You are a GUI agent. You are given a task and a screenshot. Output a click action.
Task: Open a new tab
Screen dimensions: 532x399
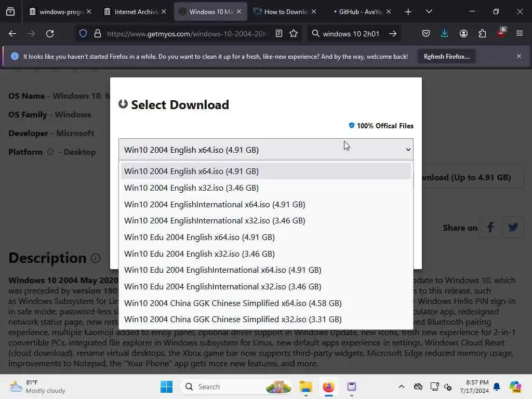408,12
